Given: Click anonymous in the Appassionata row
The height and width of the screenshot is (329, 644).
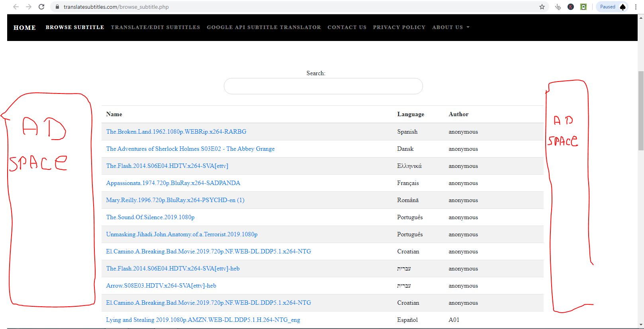Looking at the screenshot, I should 463,183.
